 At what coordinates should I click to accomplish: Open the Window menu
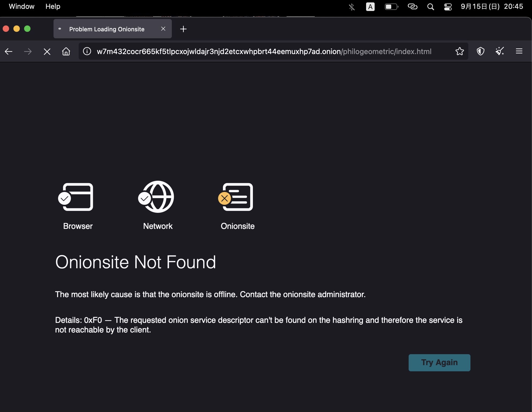pos(22,6)
